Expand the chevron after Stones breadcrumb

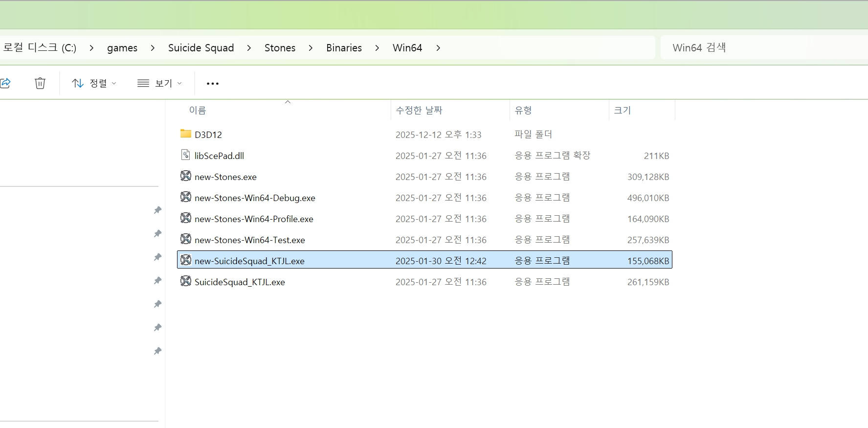[311, 48]
